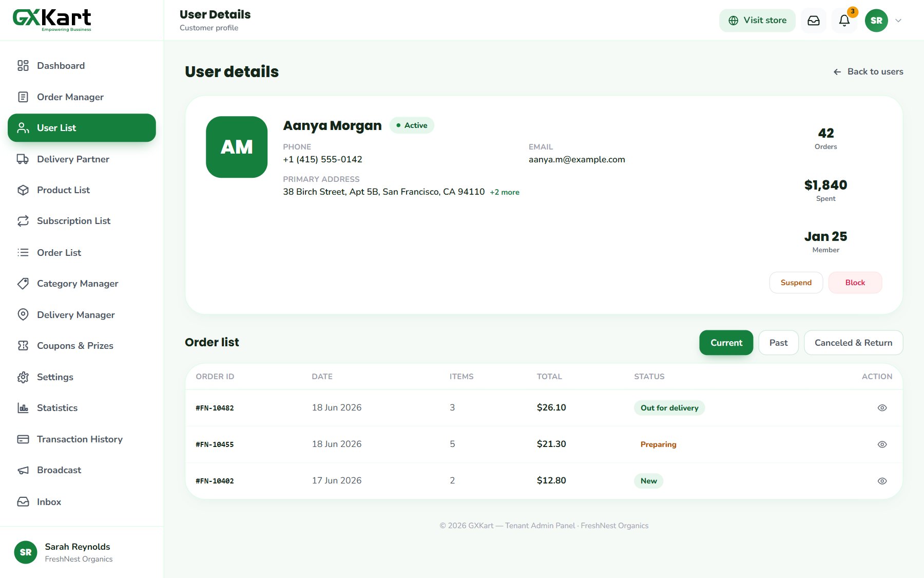Click the Order Manager document icon
This screenshot has height=578, width=924.
23,97
